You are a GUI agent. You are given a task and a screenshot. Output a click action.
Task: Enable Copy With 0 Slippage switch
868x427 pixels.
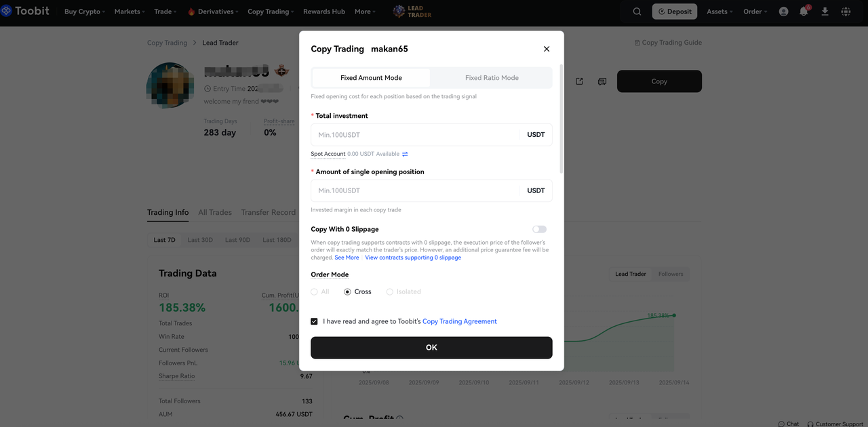tap(539, 229)
